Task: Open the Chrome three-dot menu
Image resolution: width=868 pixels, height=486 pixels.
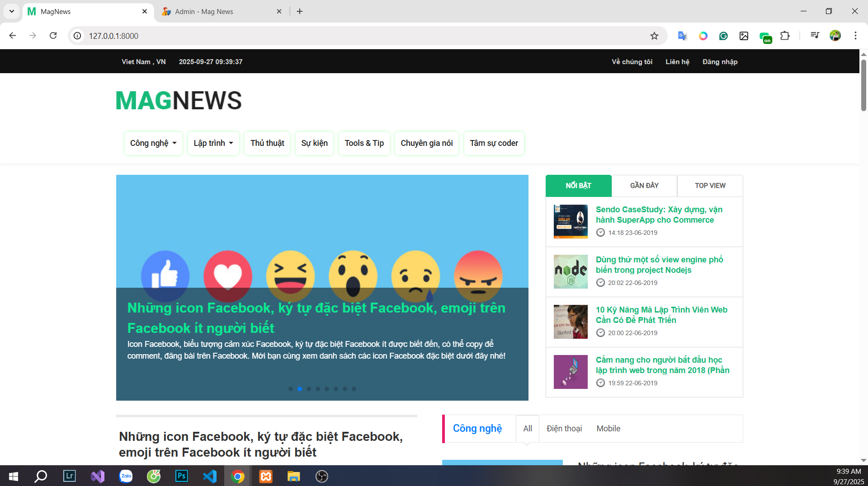Action: click(855, 36)
